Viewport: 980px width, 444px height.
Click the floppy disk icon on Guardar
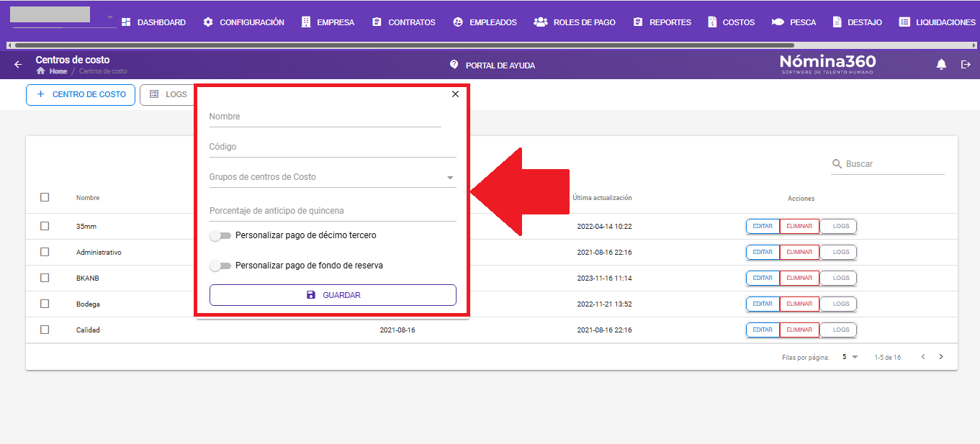[311, 295]
